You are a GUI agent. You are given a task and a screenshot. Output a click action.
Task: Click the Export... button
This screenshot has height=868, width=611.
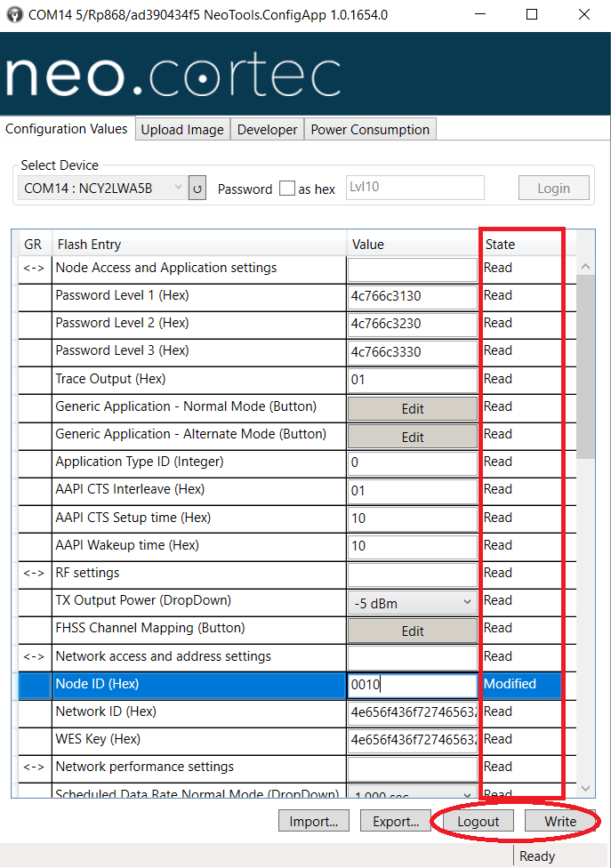click(396, 821)
